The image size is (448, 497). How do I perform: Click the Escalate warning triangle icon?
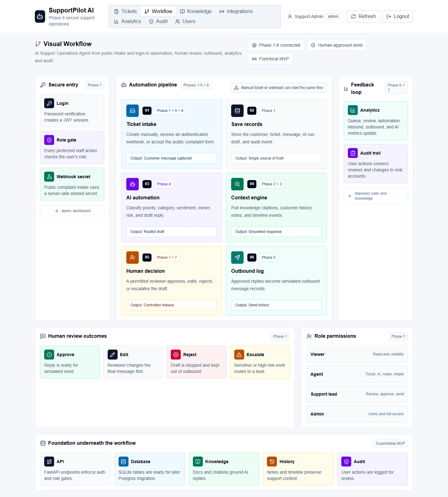pos(239,355)
